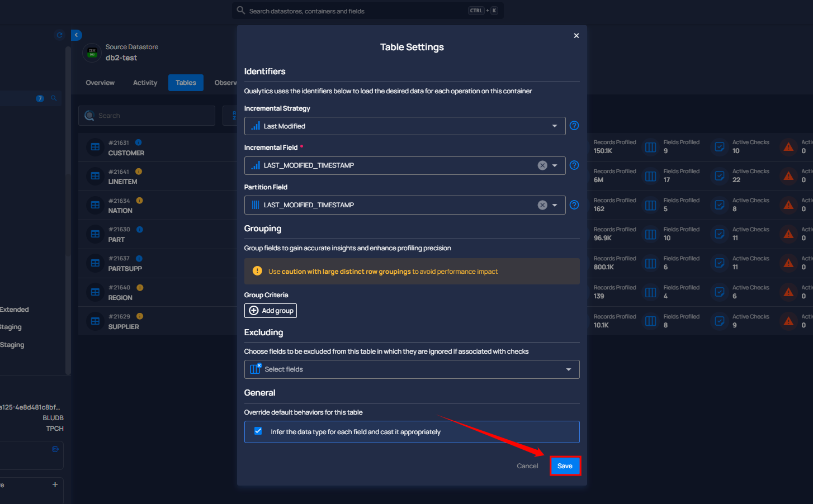Open help for Incremental Strategy

[574, 126]
